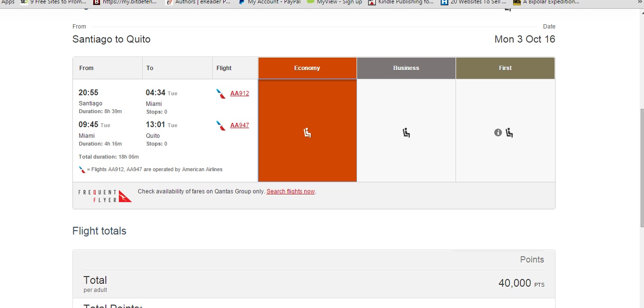Select the First column header
The width and height of the screenshot is (644, 308).
tap(505, 68)
